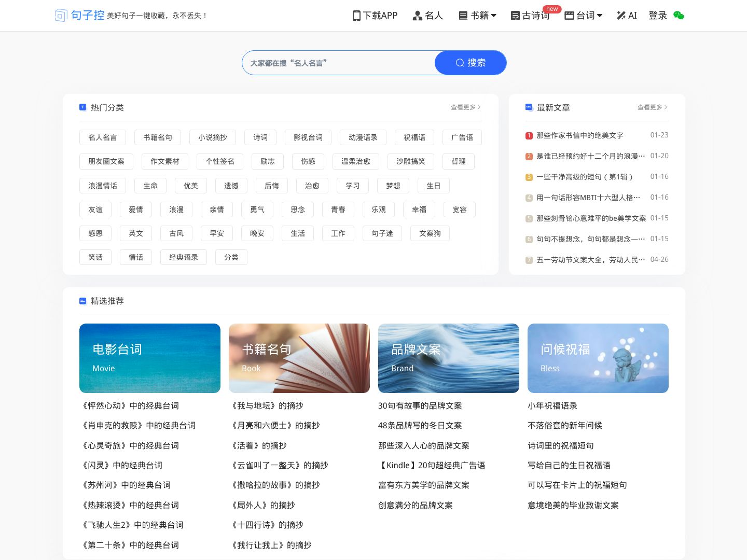Expand the 书籍 dropdown arrow
Image resolution: width=747 pixels, height=560 pixels.
[x=494, y=16]
